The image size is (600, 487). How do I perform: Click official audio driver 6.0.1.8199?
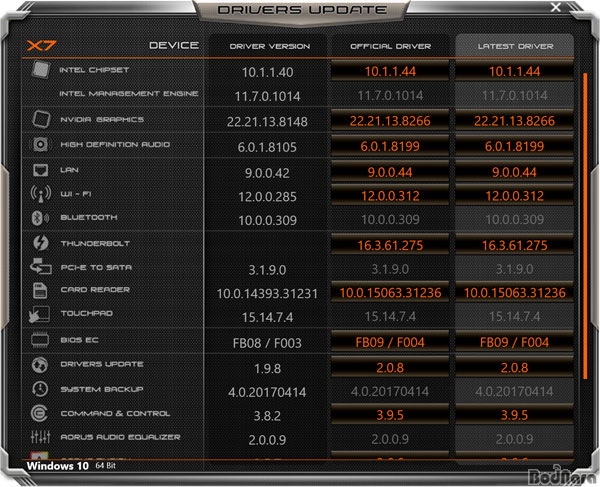coord(390,146)
